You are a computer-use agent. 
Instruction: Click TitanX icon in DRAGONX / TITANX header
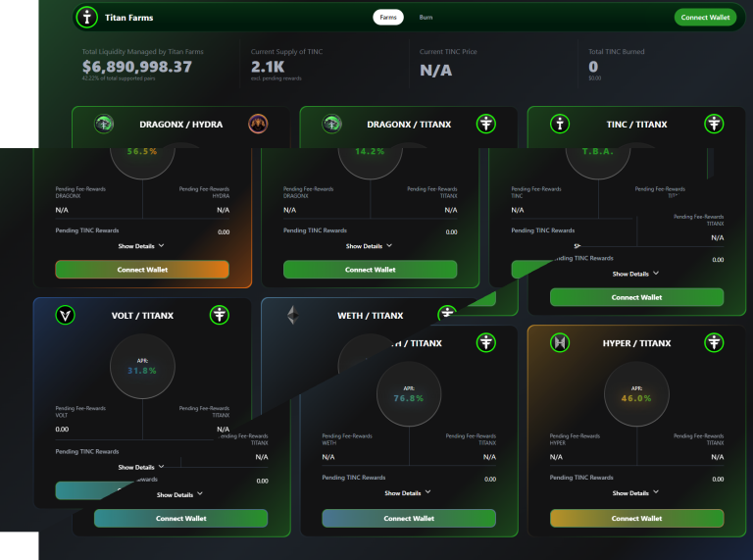point(486,124)
